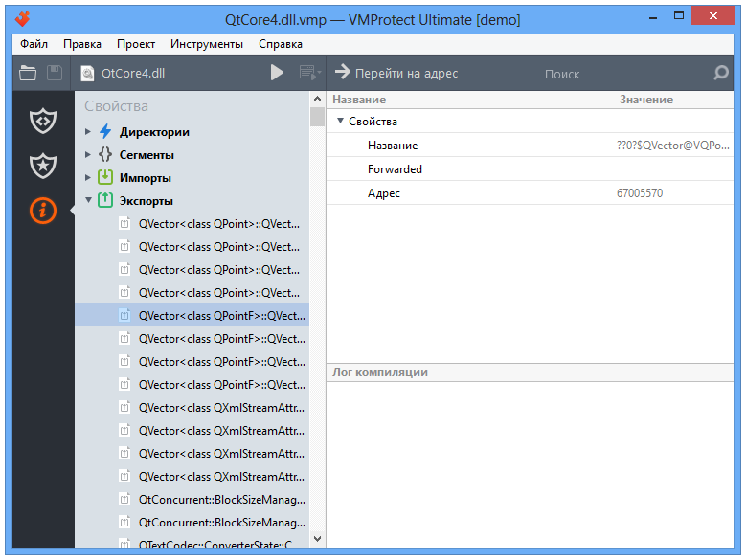Screen dimensions: 746x560
Task: Click the ??0?$QVector@VQPo... name value
Action: (x=672, y=145)
